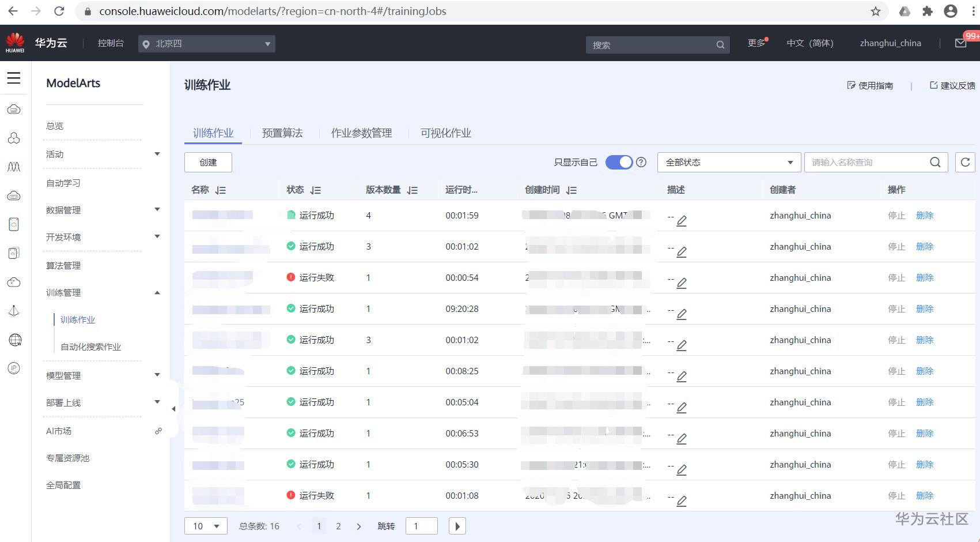Image resolution: width=980 pixels, height=542 pixels.
Task: Toggle the 只显示自己 switch
Action: point(619,162)
